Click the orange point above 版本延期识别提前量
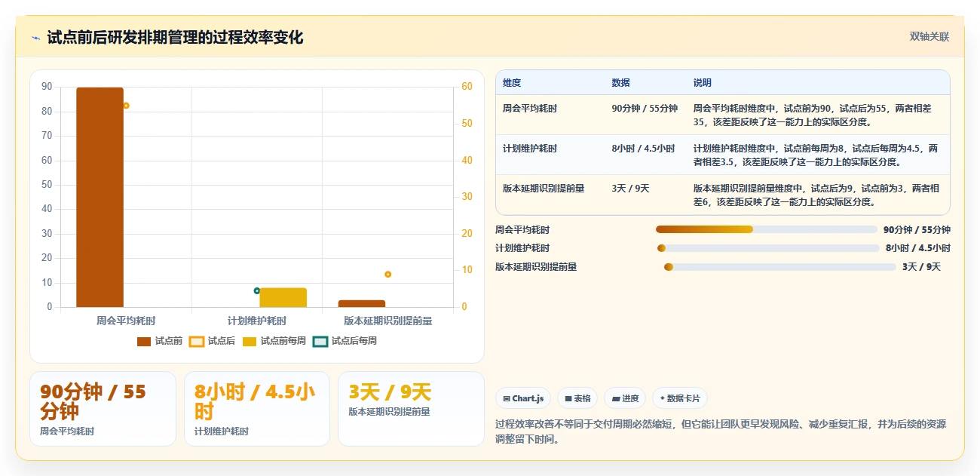The image size is (980, 476). coord(388,275)
